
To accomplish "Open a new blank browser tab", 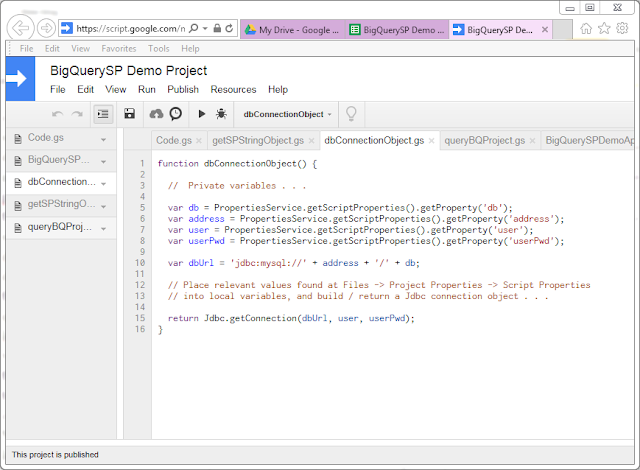I will point(562,30).
